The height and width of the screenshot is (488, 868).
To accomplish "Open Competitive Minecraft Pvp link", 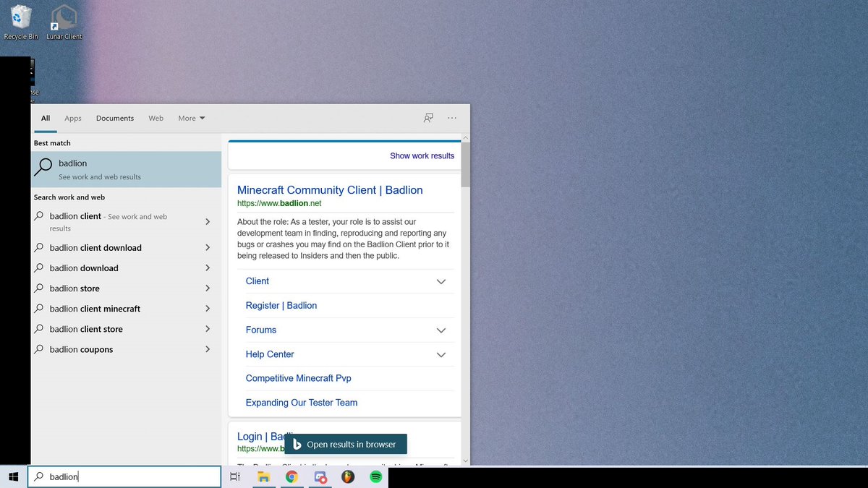I will (x=299, y=378).
